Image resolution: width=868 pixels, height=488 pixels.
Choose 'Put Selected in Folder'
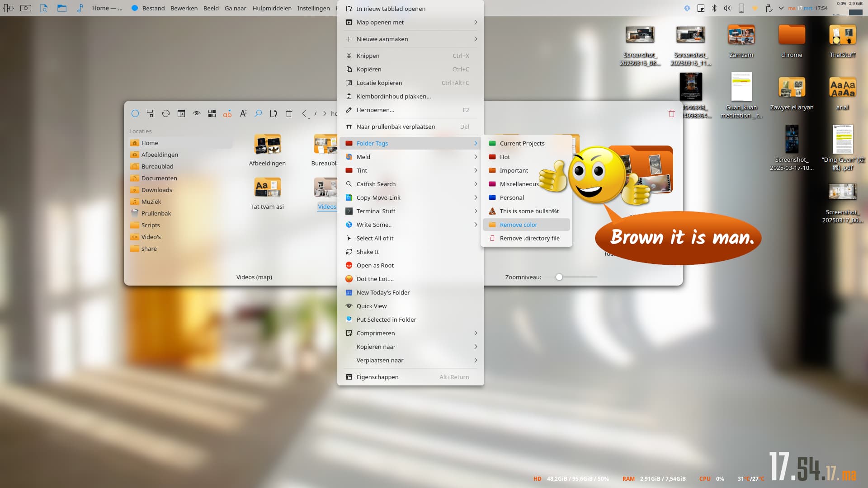pos(410,319)
